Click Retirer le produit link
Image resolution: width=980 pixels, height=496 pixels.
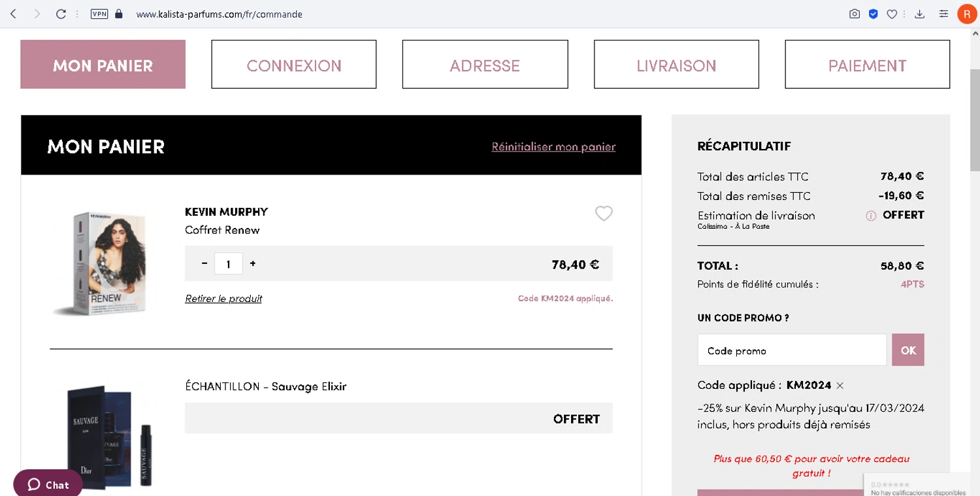[x=223, y=299]
